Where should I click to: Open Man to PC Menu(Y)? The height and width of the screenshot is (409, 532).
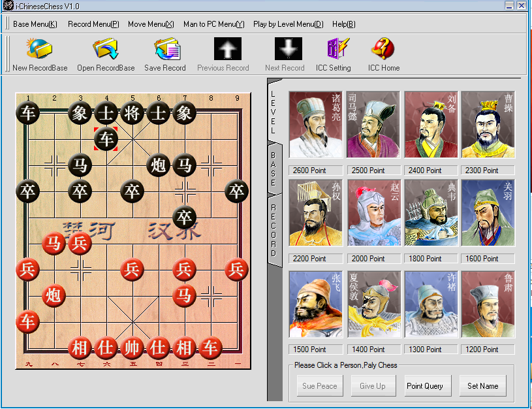[x=213, y=24]
